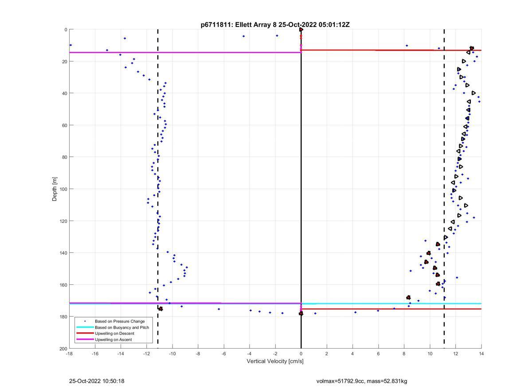The width and height of the screenshot is (532, 392).
Task: Select the 'Depth [m]' y-axis label
Action: pyautogui.click(x=55, y=189)
